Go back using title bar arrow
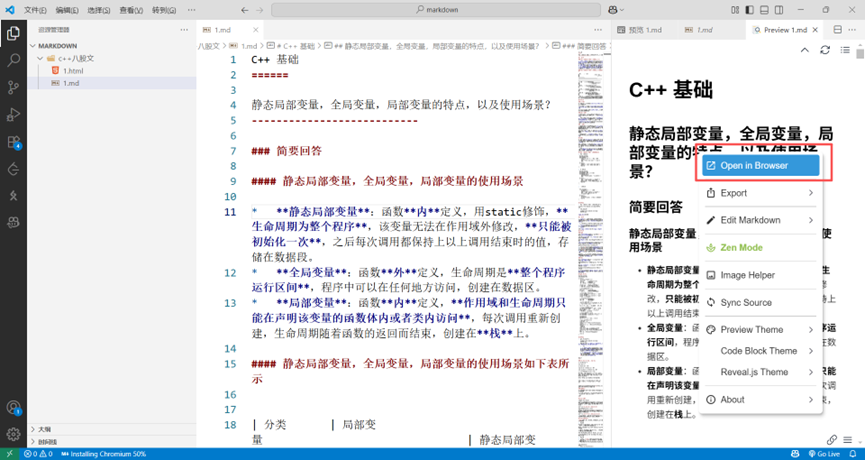Image resolution: width=865 pixels, height=460 pixels. 245,10
